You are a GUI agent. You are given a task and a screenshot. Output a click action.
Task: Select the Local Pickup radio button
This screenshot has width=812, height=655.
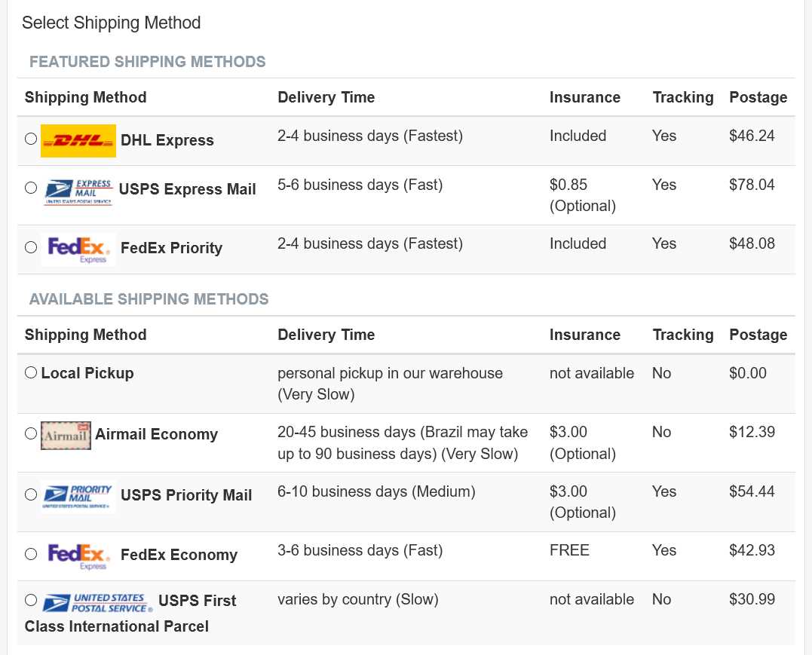[31, 372]
